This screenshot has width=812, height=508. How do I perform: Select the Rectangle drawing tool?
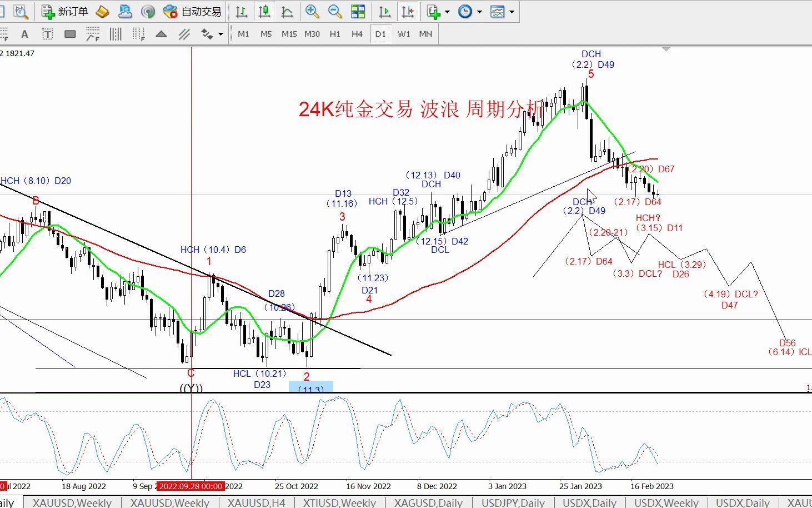70,34
